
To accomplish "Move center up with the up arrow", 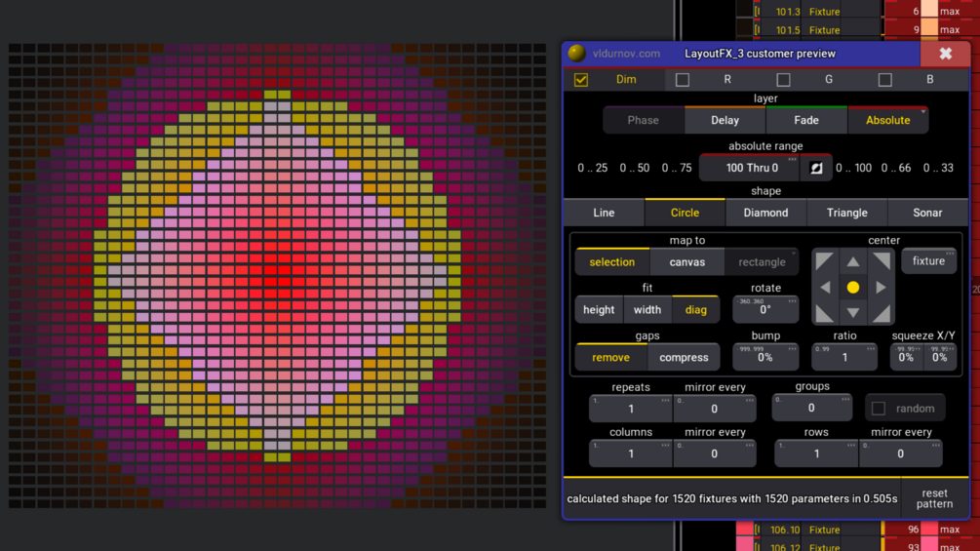I will 853,261.
